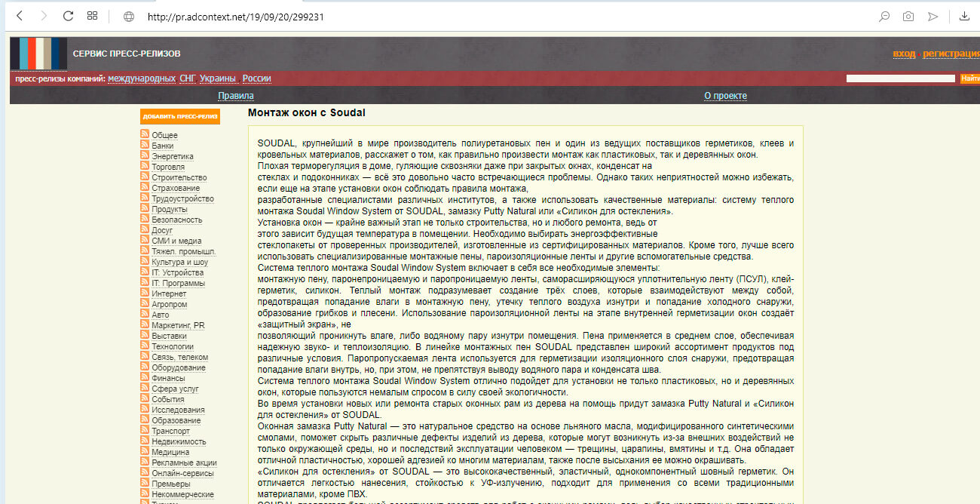Select the Украины press-releases filter
This screenshot has height=504, width=980.
pos(218,78)
